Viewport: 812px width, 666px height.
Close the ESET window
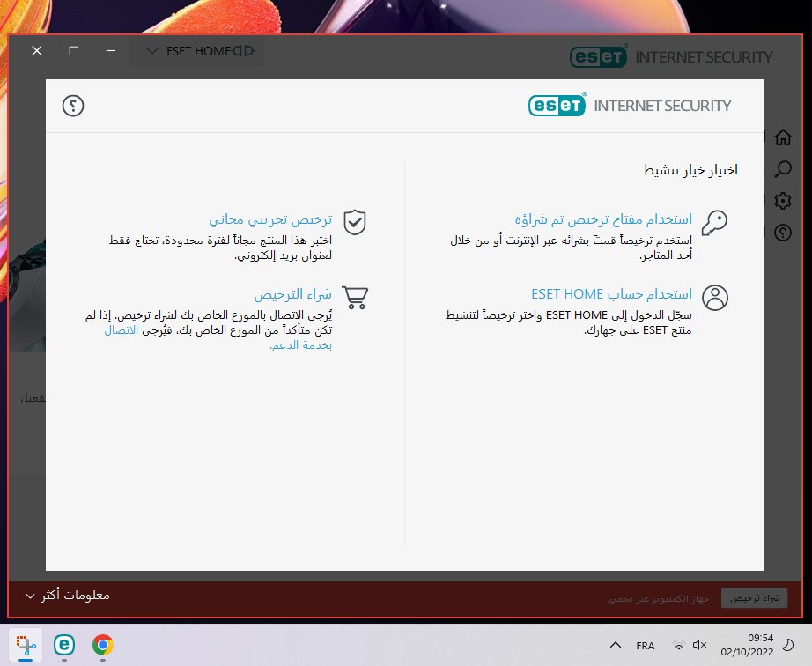(37, 51)
